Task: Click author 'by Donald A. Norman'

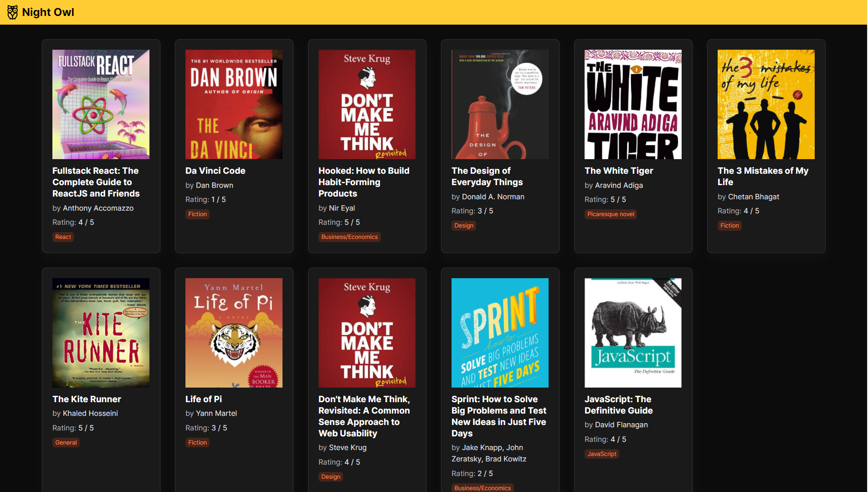Action: click(488, 197)
